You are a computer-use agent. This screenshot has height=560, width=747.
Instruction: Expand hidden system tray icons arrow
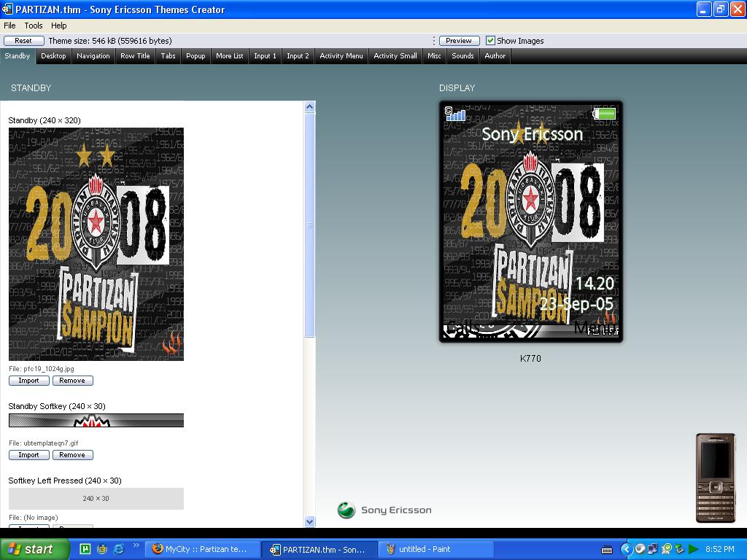[x=626, y=549]
